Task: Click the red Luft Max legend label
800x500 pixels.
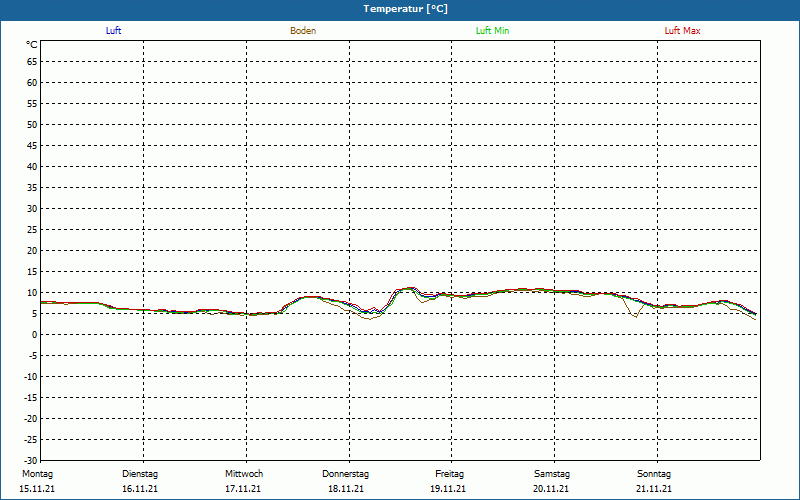Action: pyautogui.click(x=682, y=31)
